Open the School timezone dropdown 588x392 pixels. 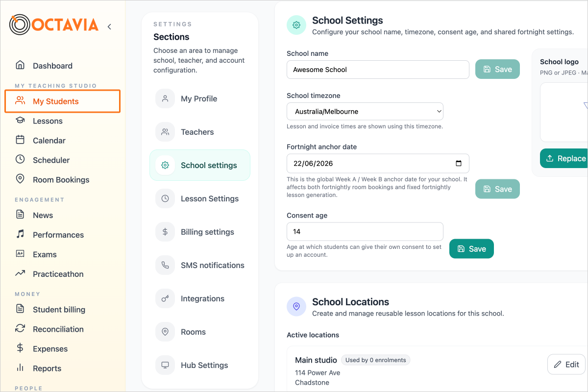click(x=365, y=112)
